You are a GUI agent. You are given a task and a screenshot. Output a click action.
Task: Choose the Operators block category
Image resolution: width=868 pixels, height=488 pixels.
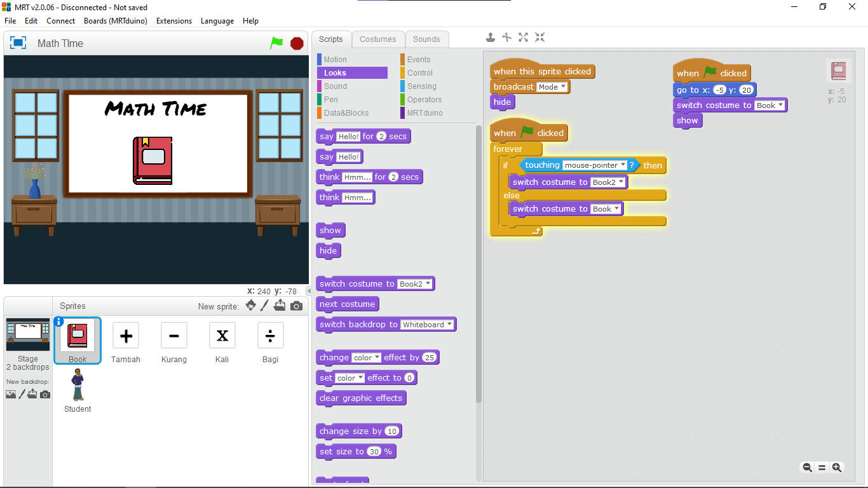tap(424, 100)
